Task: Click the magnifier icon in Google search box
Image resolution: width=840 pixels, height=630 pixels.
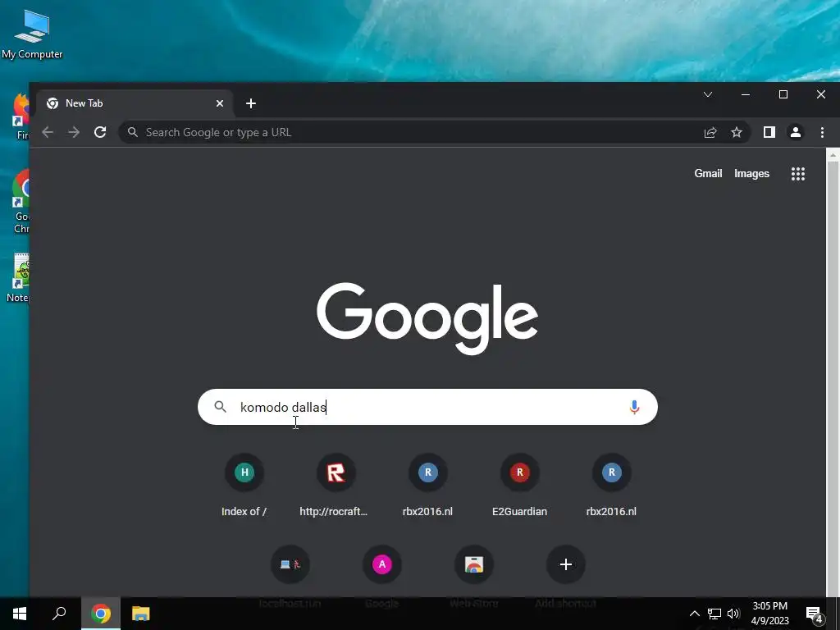Action: point(220,407)
